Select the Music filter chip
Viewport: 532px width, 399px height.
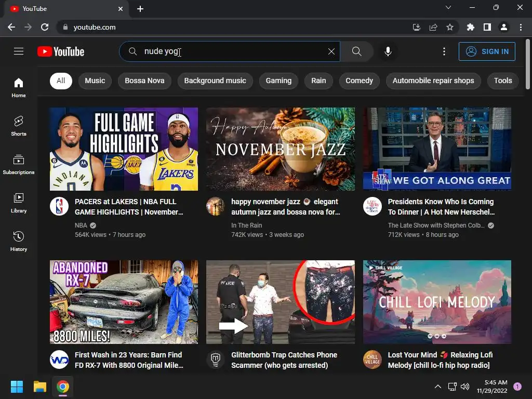(95, 81)
